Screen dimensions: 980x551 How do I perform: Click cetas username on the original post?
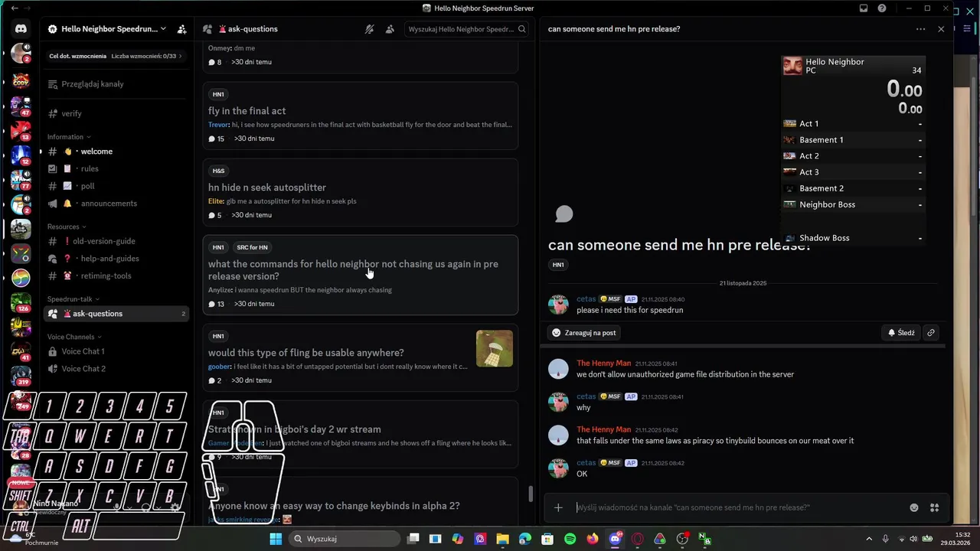[586, 299]
